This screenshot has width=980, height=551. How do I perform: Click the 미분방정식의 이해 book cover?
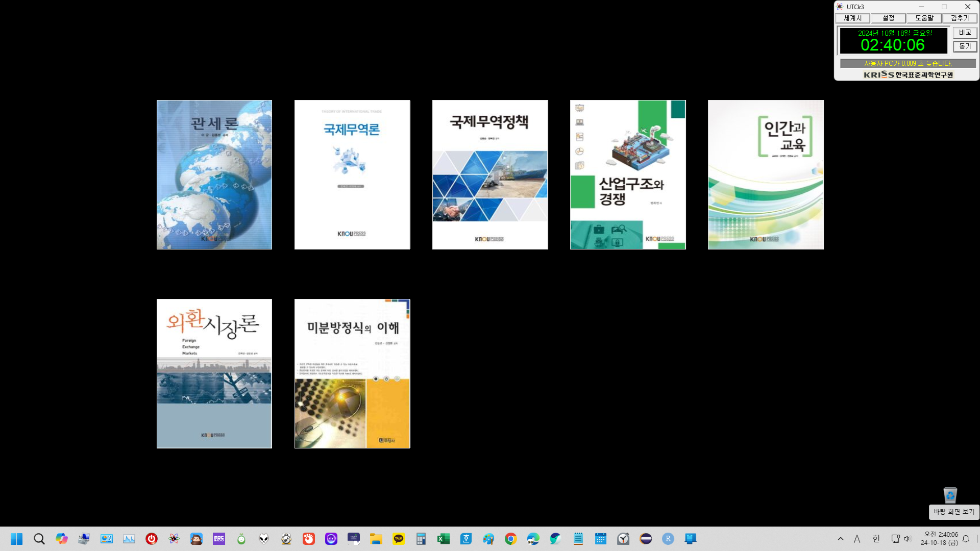tap(352, 373)
